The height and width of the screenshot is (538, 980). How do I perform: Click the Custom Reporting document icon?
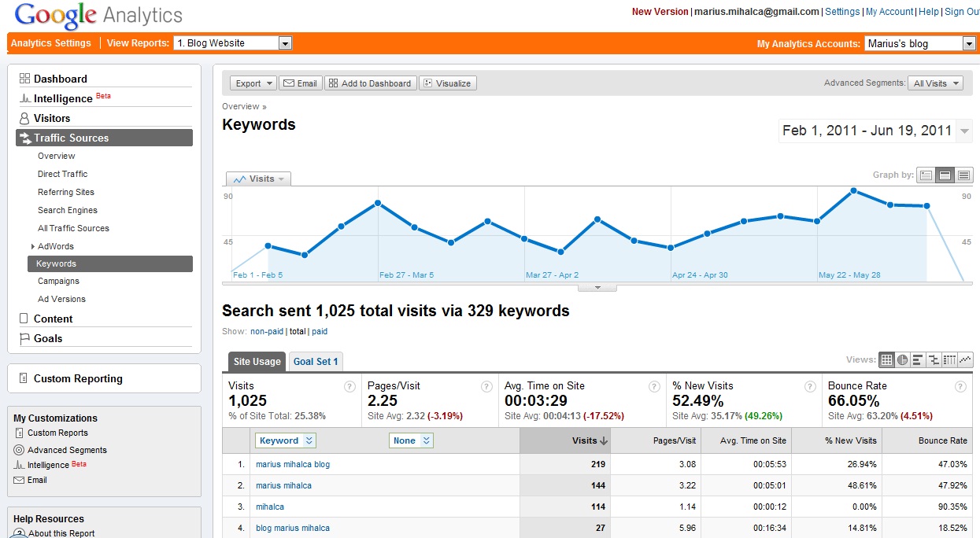click(x=24, y=378)
